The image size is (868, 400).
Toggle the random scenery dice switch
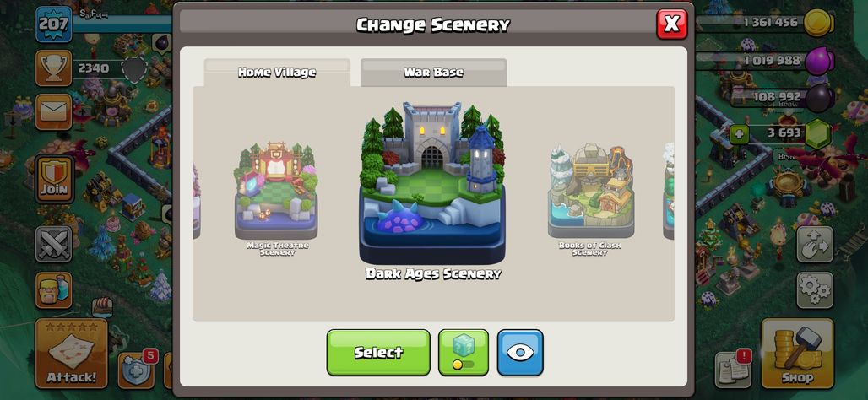pyautogui.click(x=464, y=353)
